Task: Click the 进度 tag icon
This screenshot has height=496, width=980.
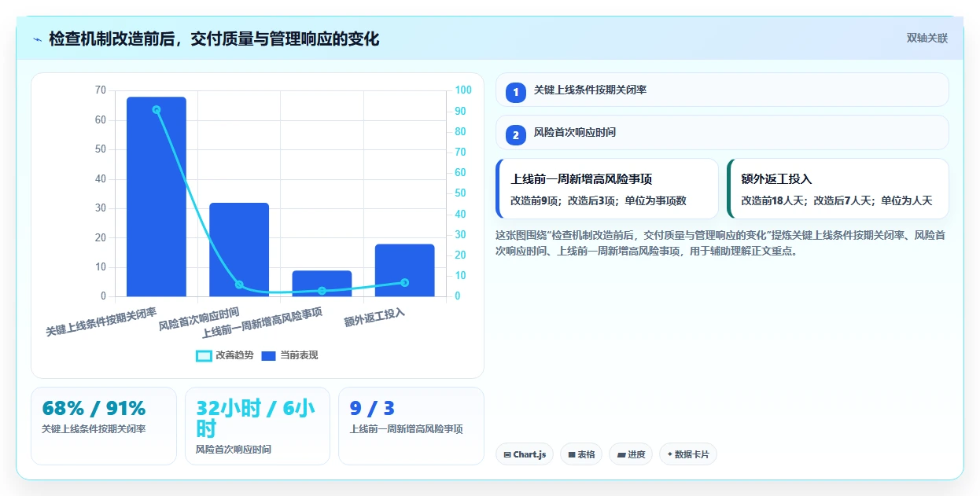Action: [621, 454]
